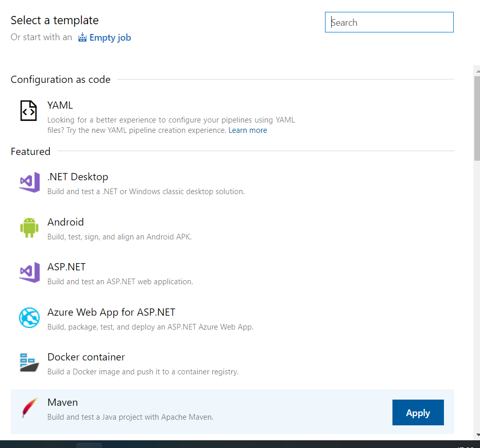This screenshot has width=480, height=448.
Task: Click the 'Select a template' heading
Action: point(55,21)
